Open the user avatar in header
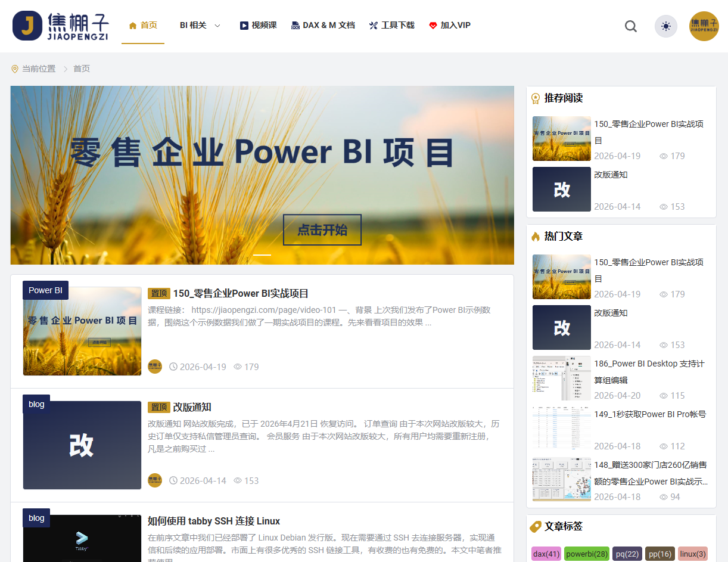Image resolution: width=728 pixels, height=562 pixels. [704, 26]
